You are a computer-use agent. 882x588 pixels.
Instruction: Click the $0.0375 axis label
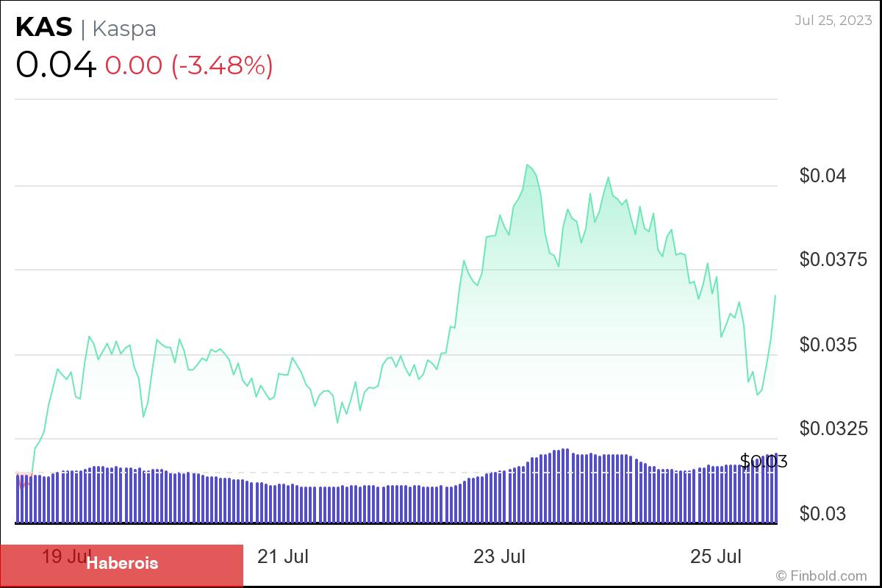click(833, 259)
